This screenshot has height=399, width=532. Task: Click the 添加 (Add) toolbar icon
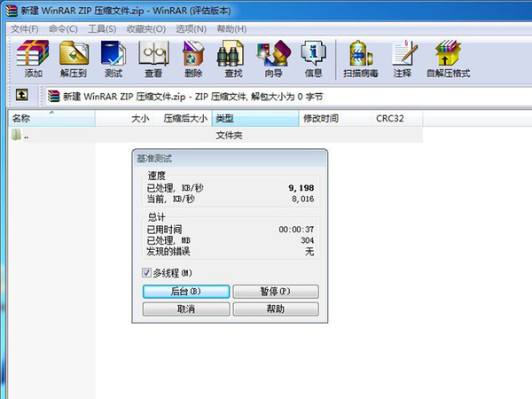(x=33, y=53)
